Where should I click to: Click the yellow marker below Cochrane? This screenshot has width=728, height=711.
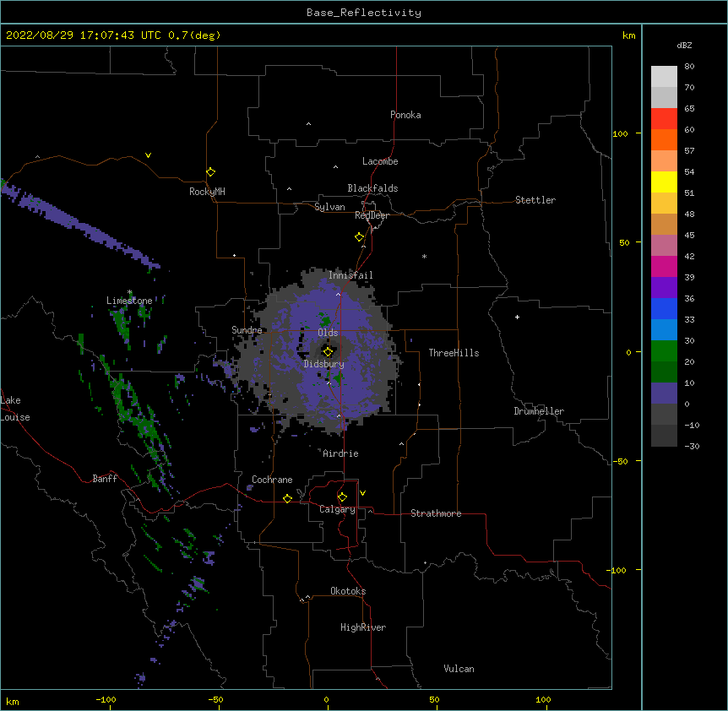click(x=287, y=498)
